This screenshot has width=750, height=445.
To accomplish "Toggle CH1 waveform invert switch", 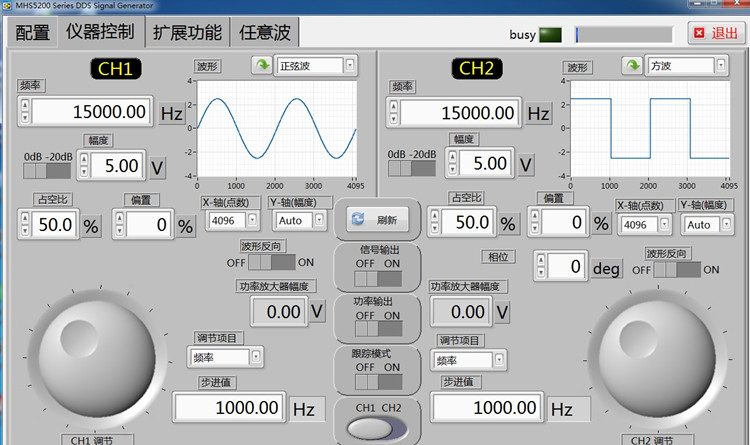I will pos(271,262).
